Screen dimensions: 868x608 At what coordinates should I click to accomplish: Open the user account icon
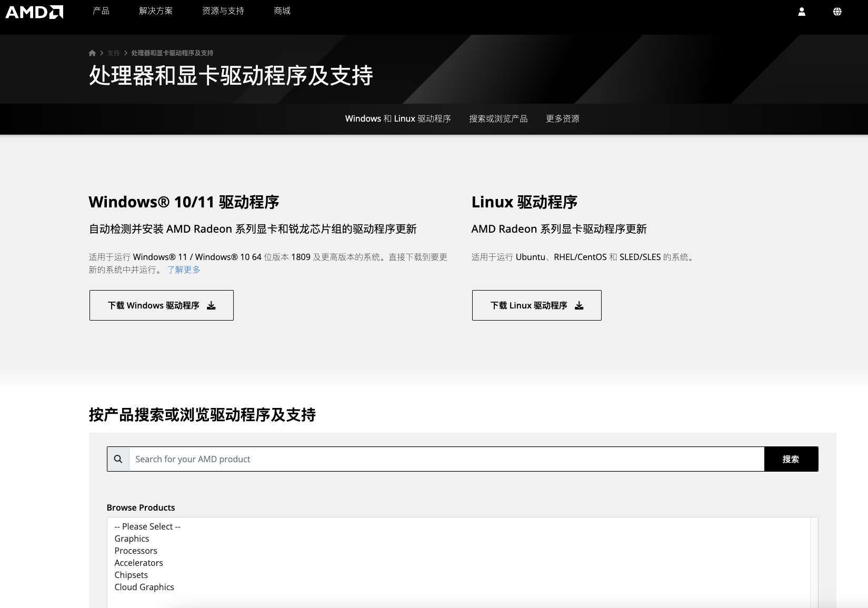point(802,12)
